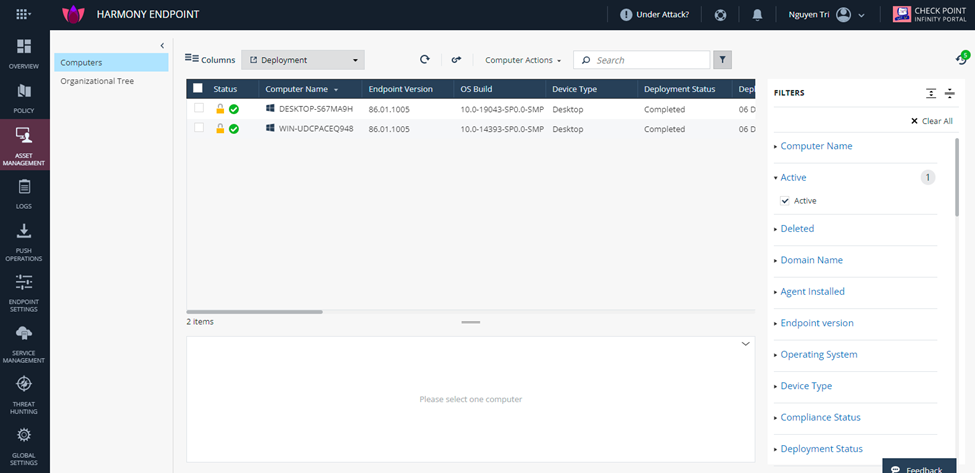The height and width of the screenshot is (473, 975).
Task: Click Windows icon beside WIN-UDCPACEQ948
Action: click(270, 127)
